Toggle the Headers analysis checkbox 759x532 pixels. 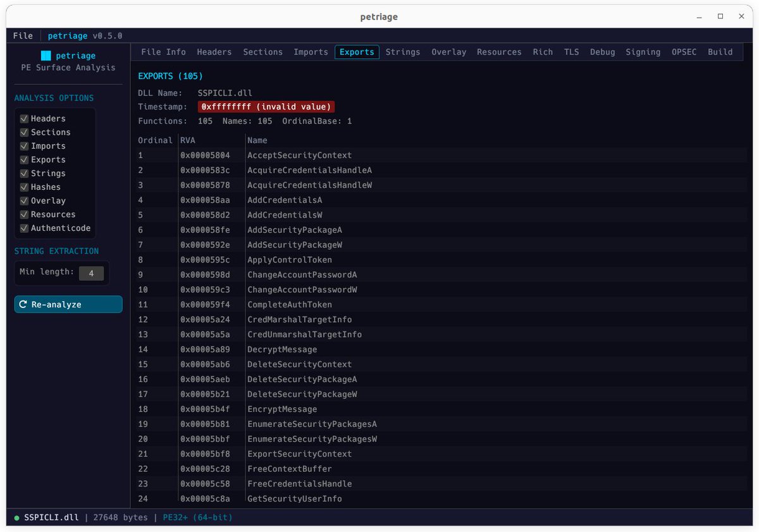tap(24, 118)
